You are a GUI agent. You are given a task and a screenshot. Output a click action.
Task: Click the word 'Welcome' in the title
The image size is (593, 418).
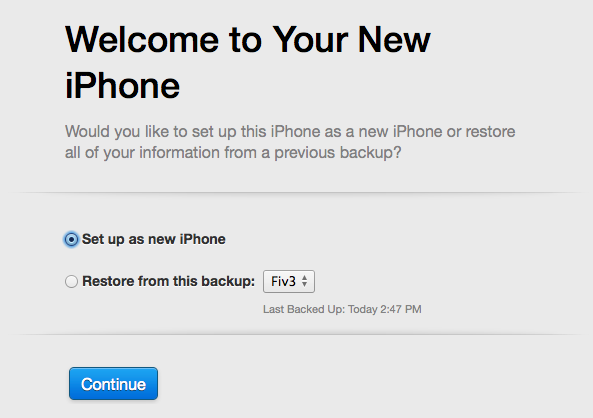[x=142, y=40]
